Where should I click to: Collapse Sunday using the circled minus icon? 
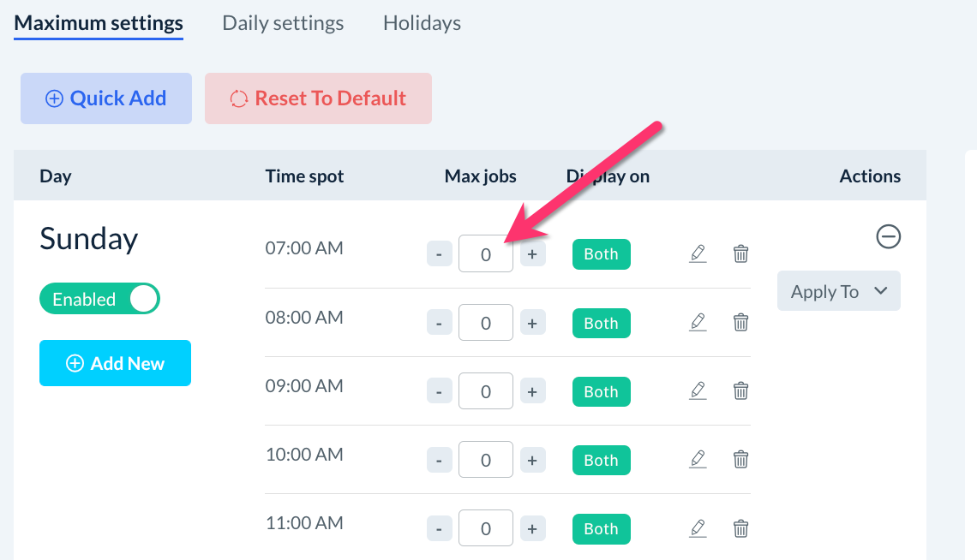889,236
